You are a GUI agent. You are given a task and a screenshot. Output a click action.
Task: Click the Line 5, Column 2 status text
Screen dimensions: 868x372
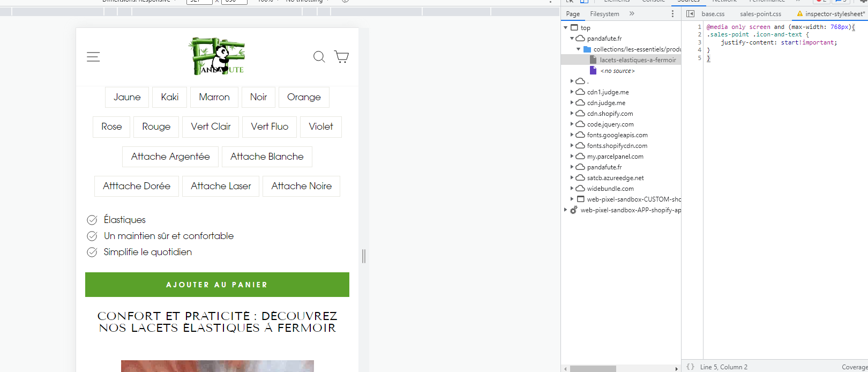point(723,367)
